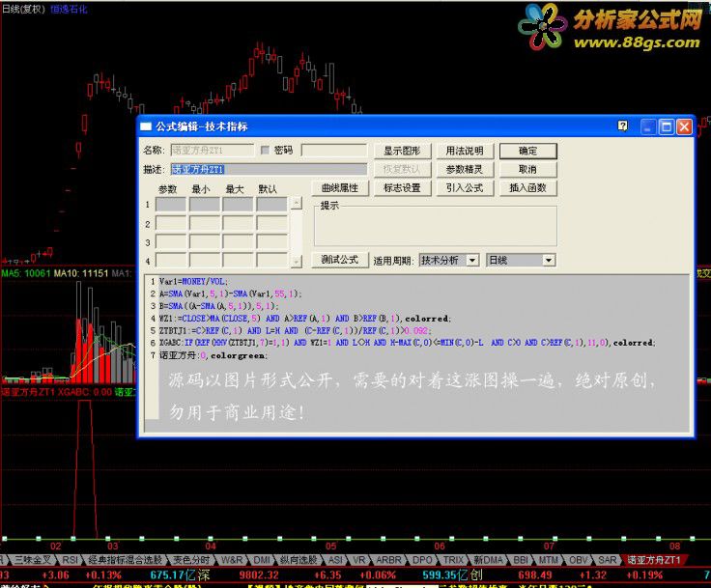Viewport: 711px width, 588px height.
Task: Click code line 4 starting WZ1
Action: (x=305, y=319)
